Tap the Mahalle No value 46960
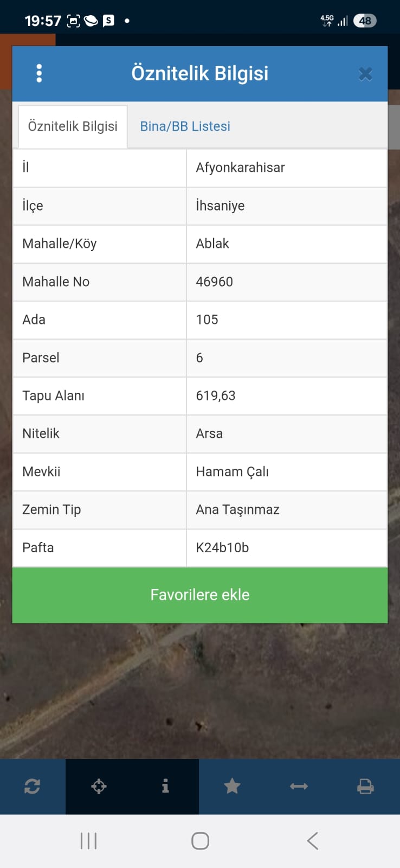 tap(214, 282)
